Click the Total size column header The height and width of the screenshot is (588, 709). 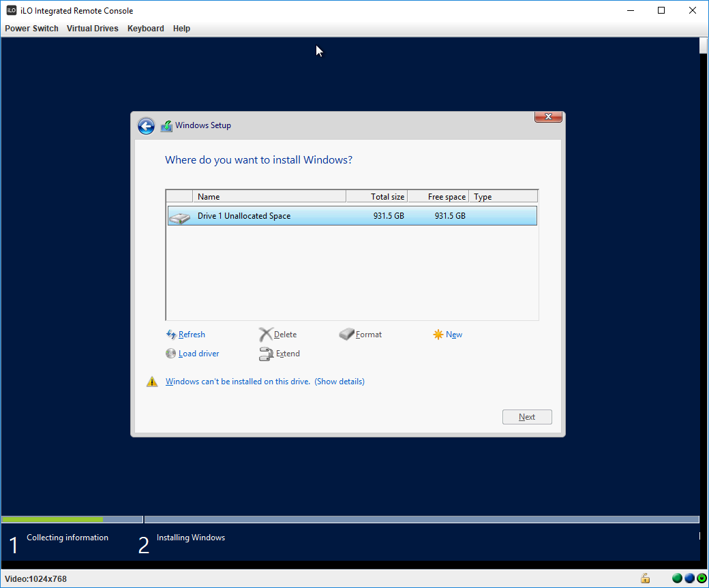(377, 196)
